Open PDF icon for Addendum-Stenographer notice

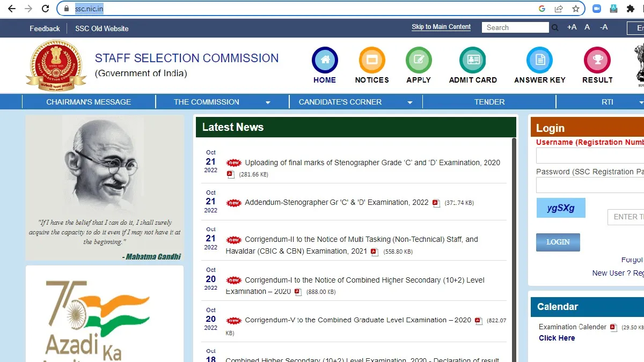click(436, 203)
